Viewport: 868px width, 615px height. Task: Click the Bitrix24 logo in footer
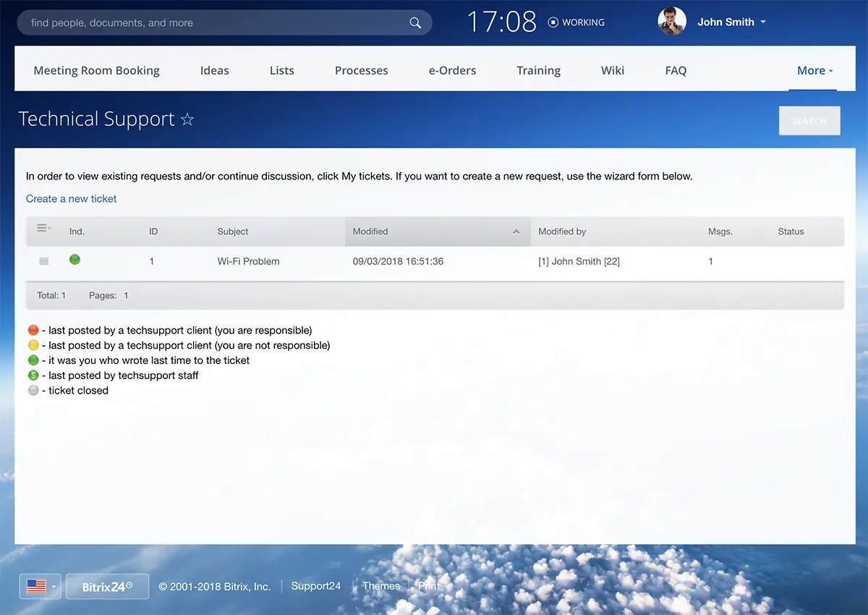pos(107,587)
